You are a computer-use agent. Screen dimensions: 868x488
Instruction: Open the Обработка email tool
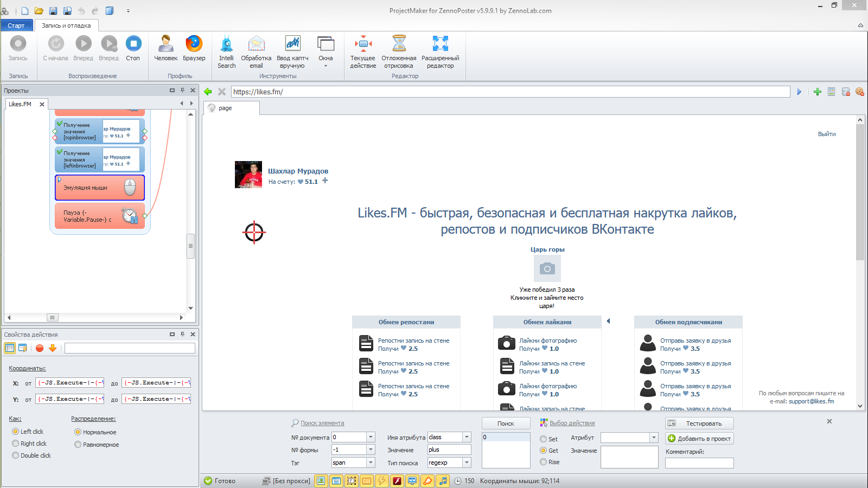coord(256,52)
